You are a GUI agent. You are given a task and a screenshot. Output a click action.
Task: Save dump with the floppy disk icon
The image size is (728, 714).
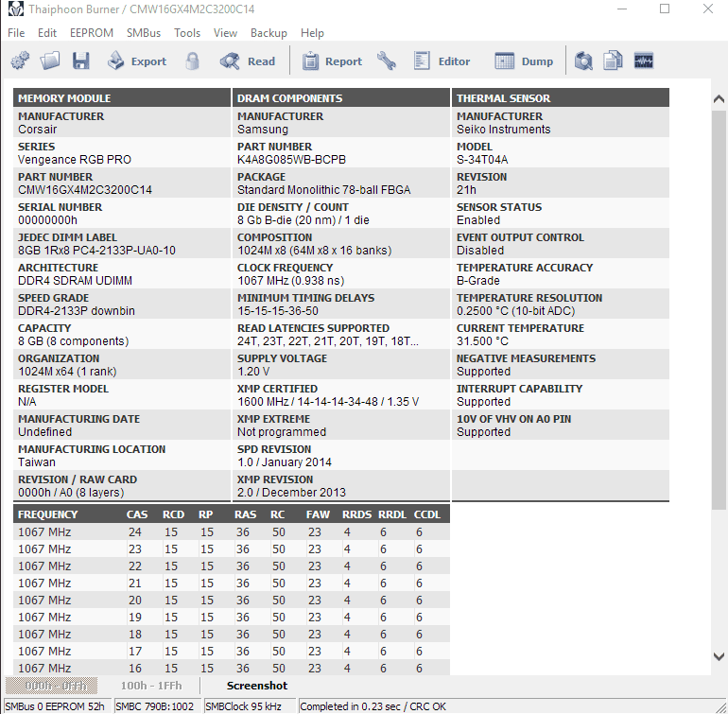pos(80,61)
